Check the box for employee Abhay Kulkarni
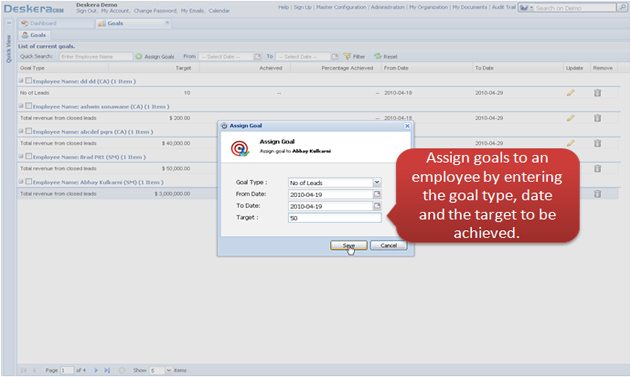This screenshot has height=377, width=631. coord(29,182)
